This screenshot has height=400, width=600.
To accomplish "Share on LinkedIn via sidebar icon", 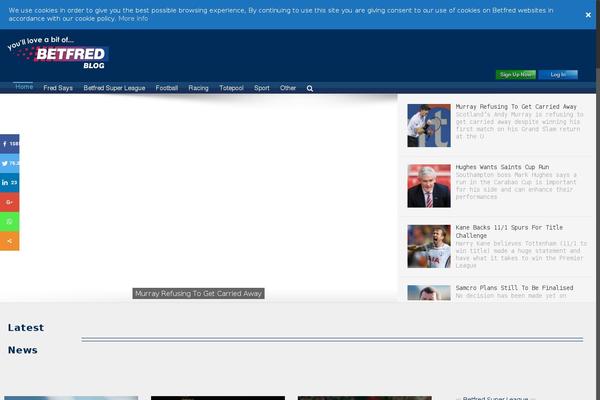I will 10,183.
